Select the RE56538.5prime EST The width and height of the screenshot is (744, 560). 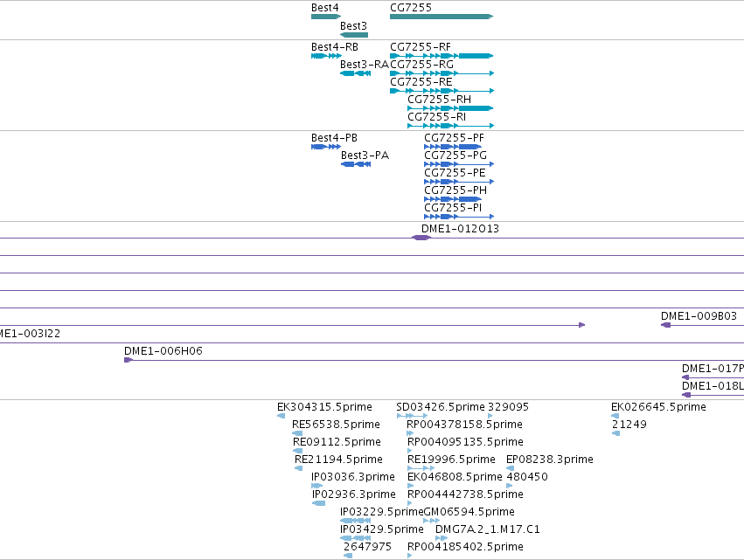[297, 433]
